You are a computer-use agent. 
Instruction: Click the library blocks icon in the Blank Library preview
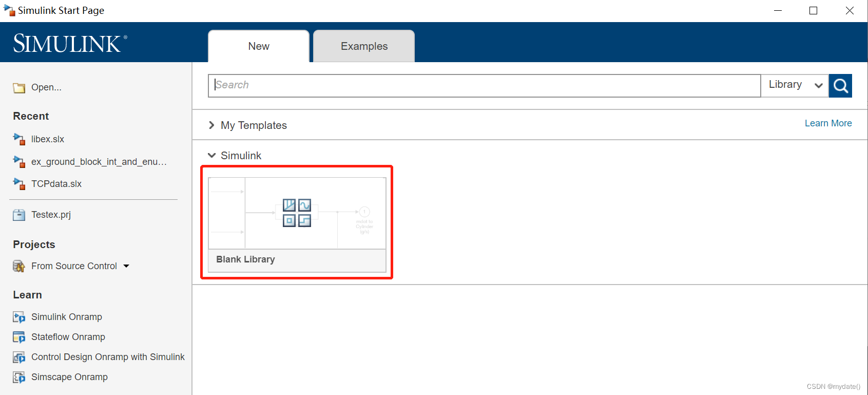[x=297, y=213]
